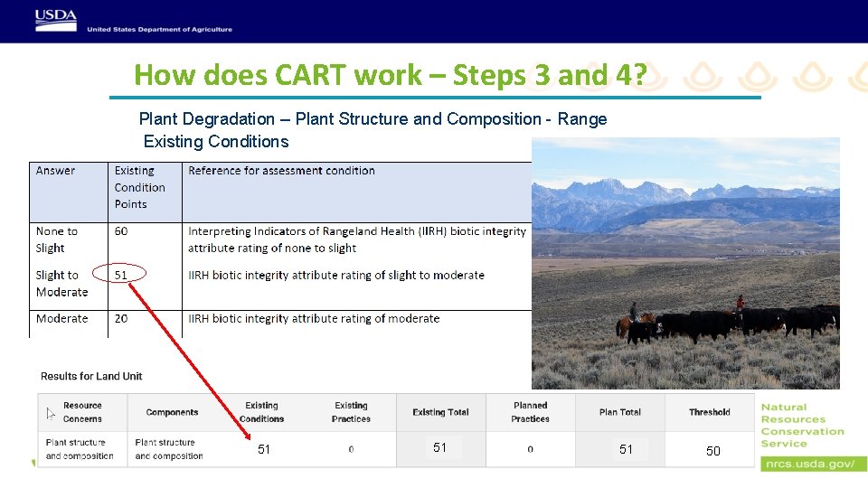The height and width of the screenshot is (488, 868).
Task: Click 'Natural Resources Conservation Service' text
Action: pyautogui.click(x=802, y=426)
